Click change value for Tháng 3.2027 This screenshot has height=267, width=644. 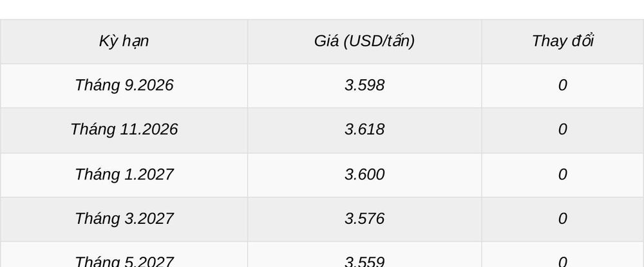click(x=563, y=219)
